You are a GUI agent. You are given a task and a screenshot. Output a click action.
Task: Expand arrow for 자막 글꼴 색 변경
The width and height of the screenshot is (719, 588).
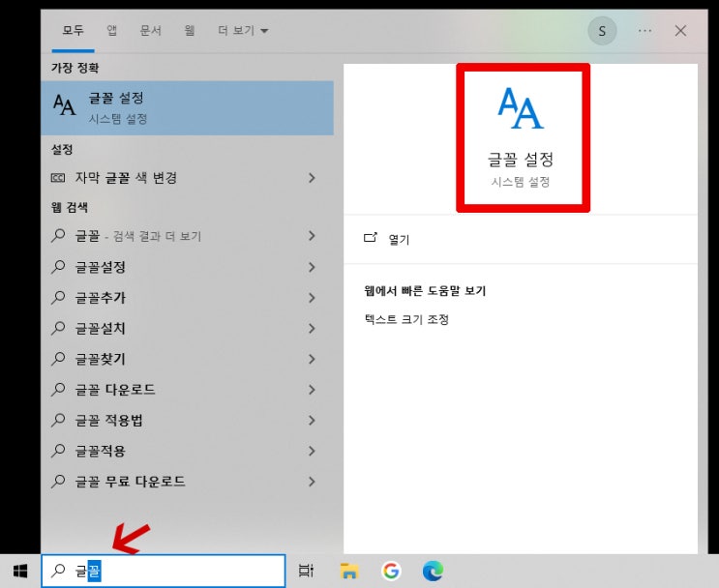click(x=312, y=178)
